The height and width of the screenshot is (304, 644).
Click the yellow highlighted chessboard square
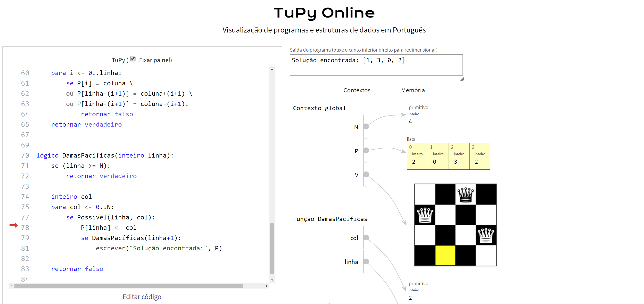pyautogui.click(x=445, y=256)
